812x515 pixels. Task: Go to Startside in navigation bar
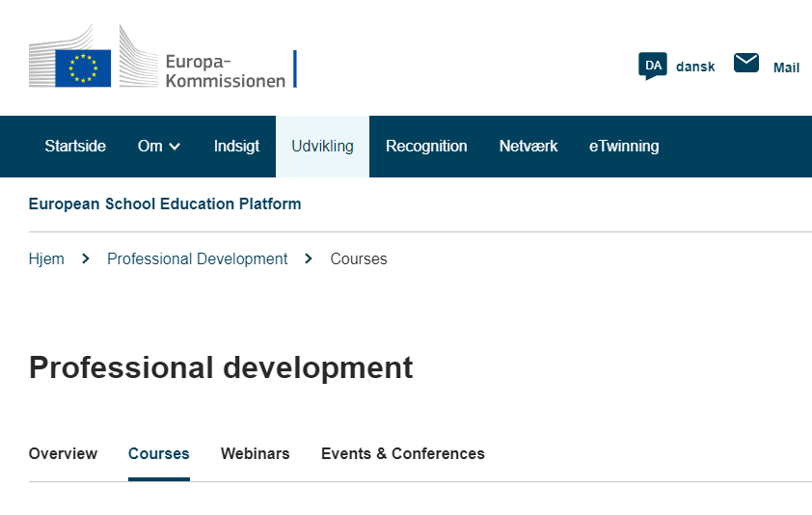click(75, 146)
